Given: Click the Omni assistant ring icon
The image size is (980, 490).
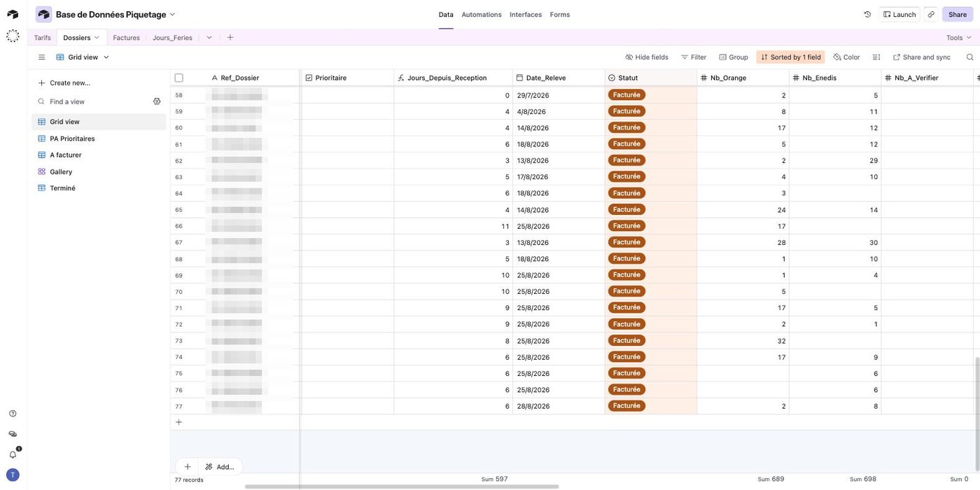Looking at the screenshot, I should click(x=13, y=36).
